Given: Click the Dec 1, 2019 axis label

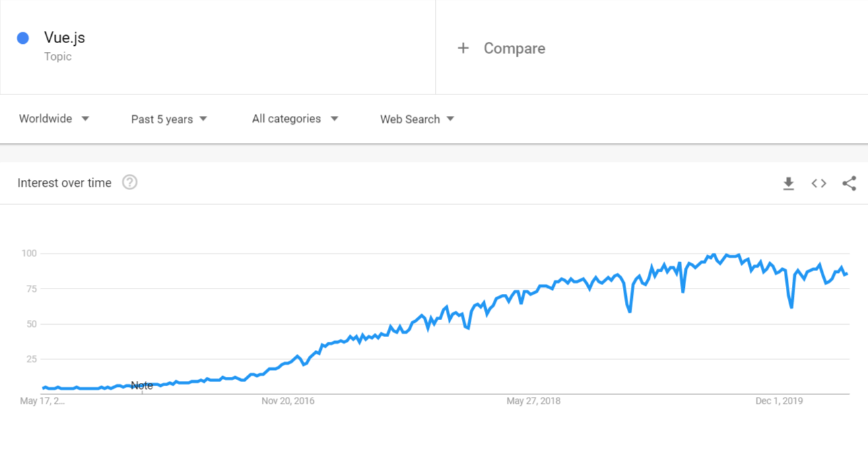Looking at the screenshot, I should click(x=779, y=401).
